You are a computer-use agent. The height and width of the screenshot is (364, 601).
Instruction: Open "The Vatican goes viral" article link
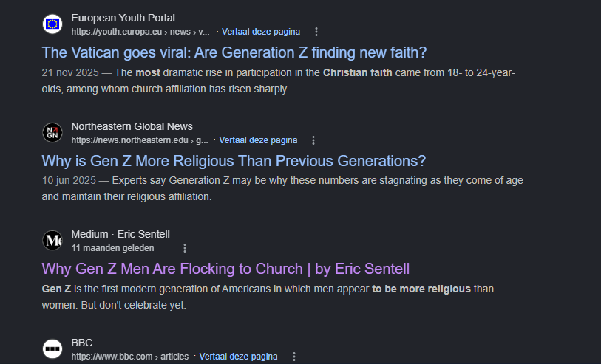point(234,52)
